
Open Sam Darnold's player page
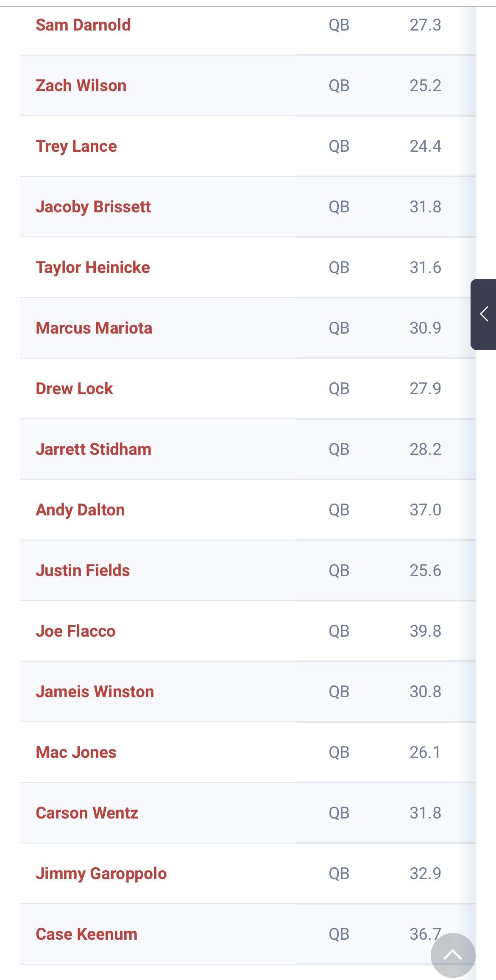83,25
